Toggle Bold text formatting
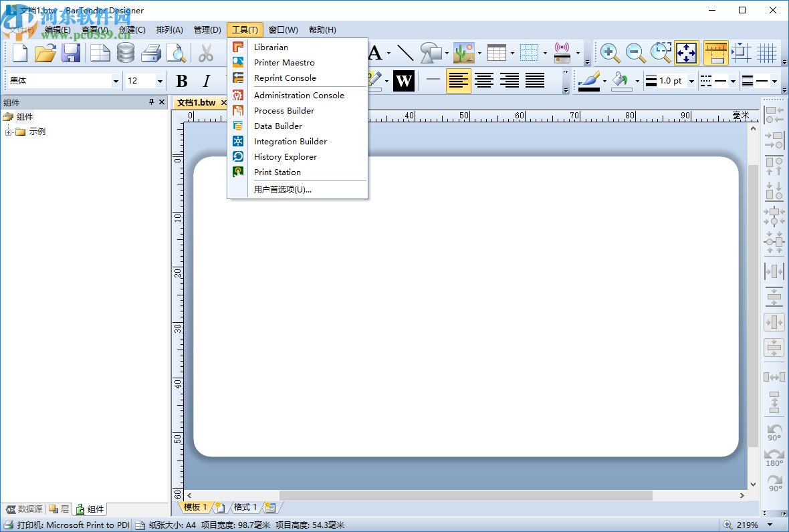The height and width of the screenshot is (532, 789). tap(181, 81)
